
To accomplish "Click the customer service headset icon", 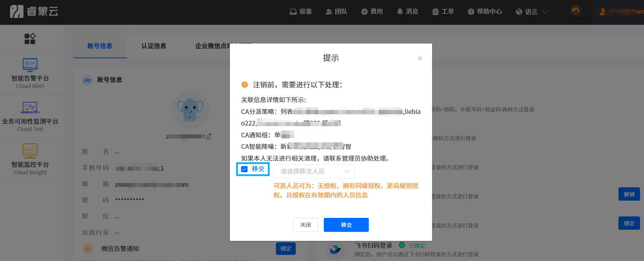I will click(x=575, y=11).
